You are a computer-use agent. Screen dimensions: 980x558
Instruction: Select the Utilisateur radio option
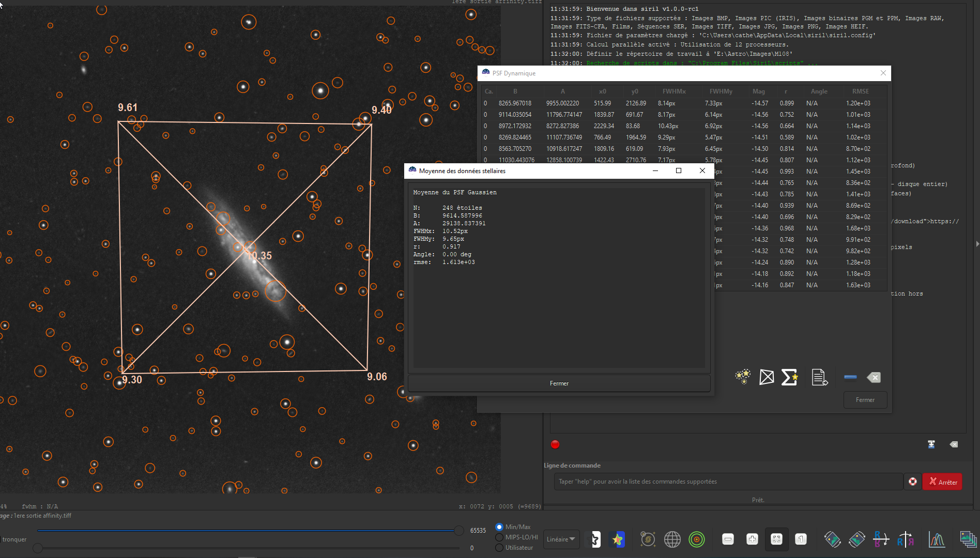pyautogui.click(x=499, y=548)
